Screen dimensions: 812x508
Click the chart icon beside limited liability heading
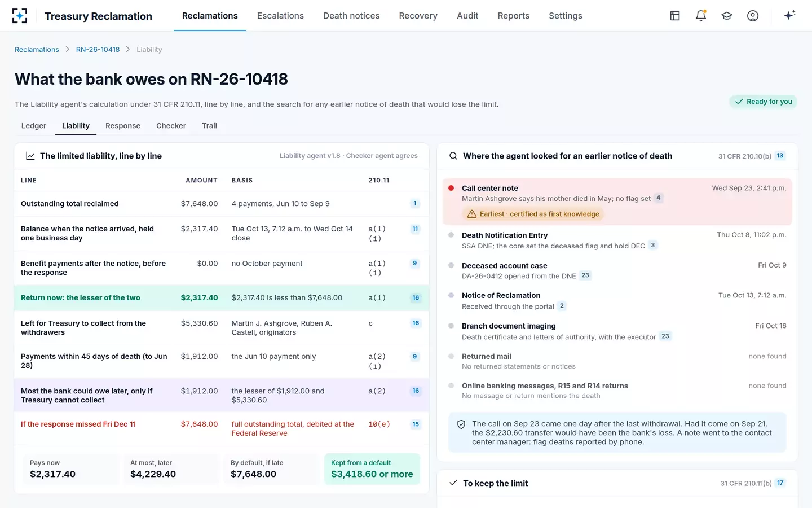click(x=30, y=156)
